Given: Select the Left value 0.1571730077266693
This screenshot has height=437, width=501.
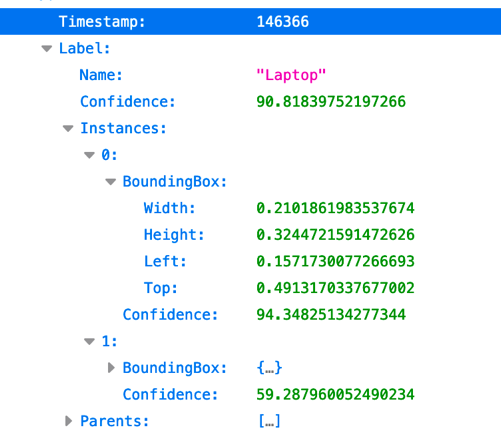Looking at the screenshot, I should 335,261.
